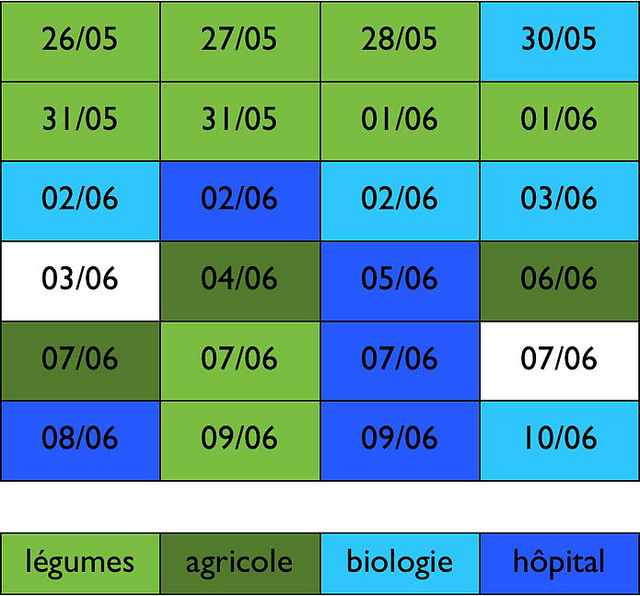Click the green 09/06 cell

click(x=240, y=440)
